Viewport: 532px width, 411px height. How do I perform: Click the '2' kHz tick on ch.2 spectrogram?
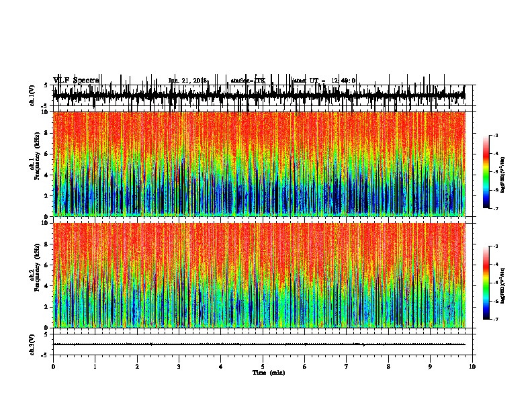click(x=47, y=307)
